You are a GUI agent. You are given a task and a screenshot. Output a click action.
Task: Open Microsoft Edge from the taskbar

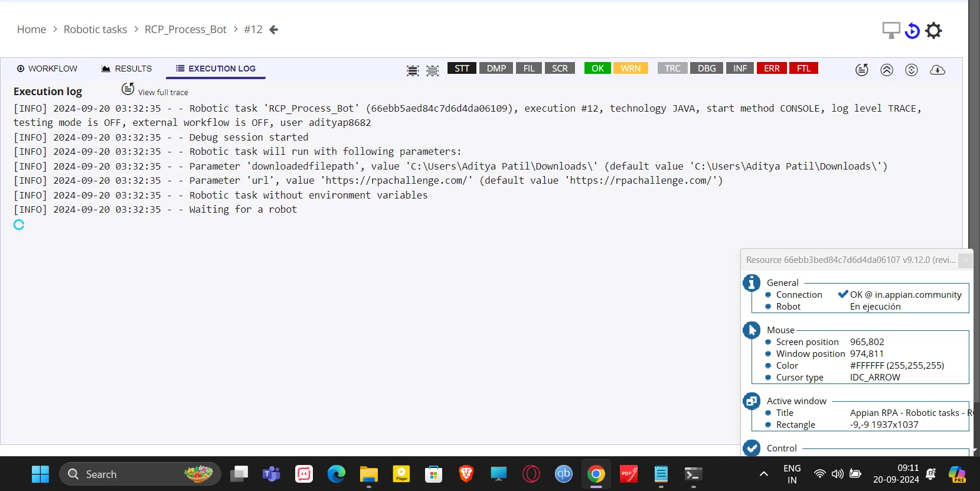tap(337, 474)
